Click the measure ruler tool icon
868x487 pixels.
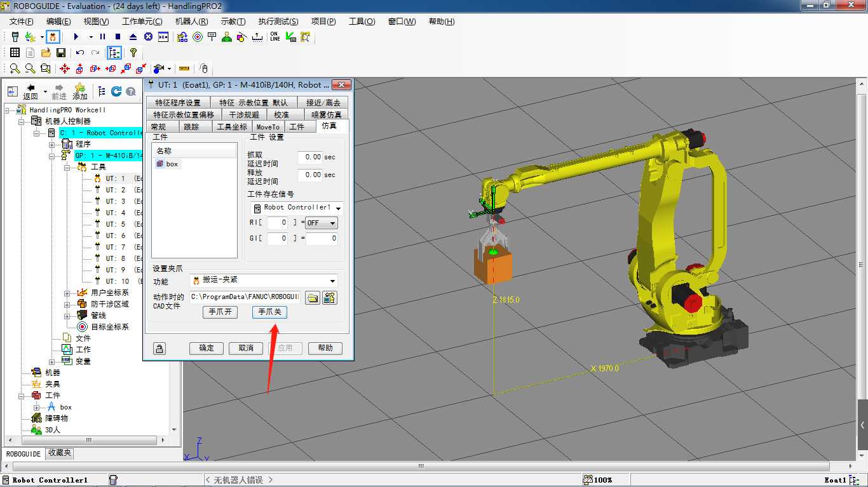184,69
